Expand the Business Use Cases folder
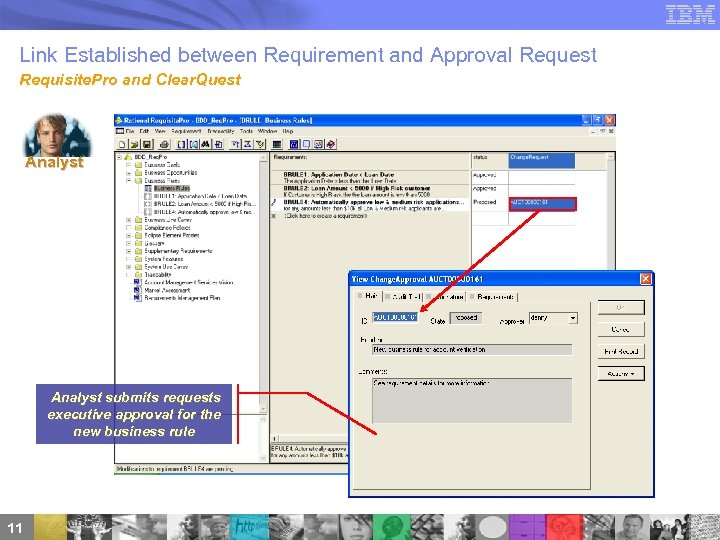The image size is (720, 540). (x=129, y=220)
